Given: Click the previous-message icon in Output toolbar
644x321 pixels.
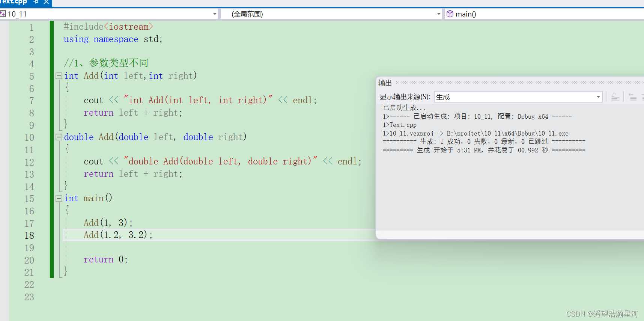Looking at the screenshot, I should click(x=632, y=97).
